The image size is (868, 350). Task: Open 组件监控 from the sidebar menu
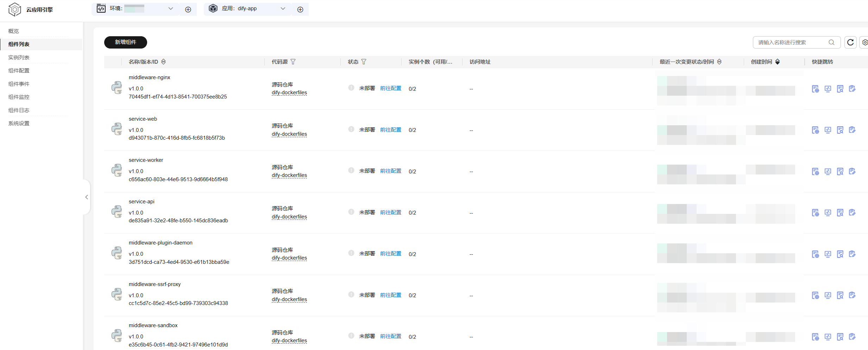[19, 97]
